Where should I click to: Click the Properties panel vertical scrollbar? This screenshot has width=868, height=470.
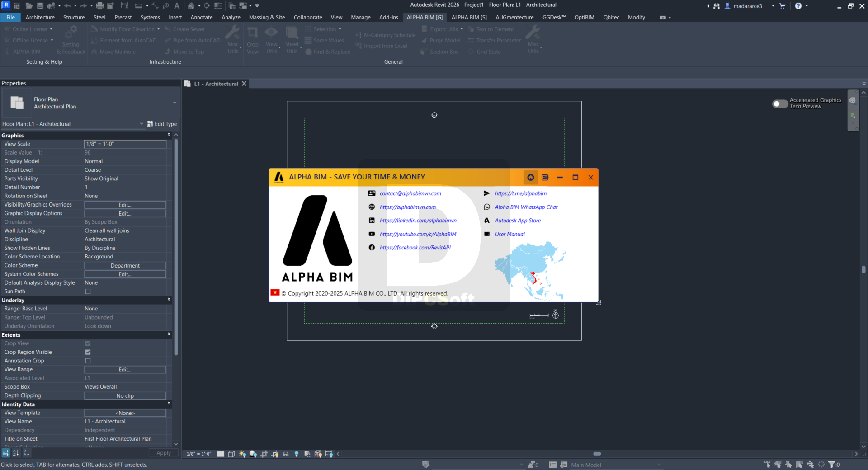point(176,246)
